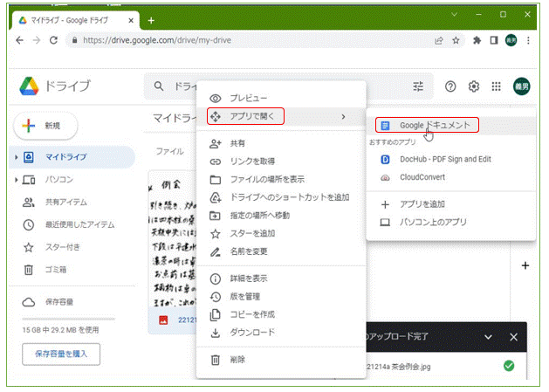Reload the page in browser

click(x=54, y=40)
